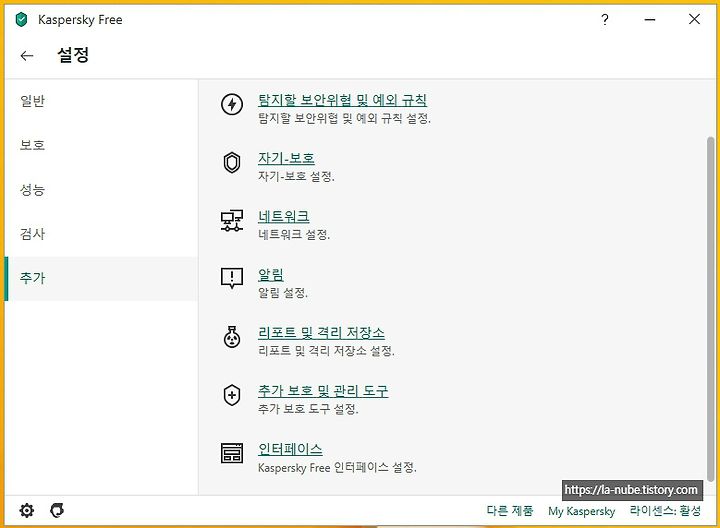Viewport: 720px width, 528px height.
Task: Click the shield plus icon for additional protection
Action: [232, 395]
